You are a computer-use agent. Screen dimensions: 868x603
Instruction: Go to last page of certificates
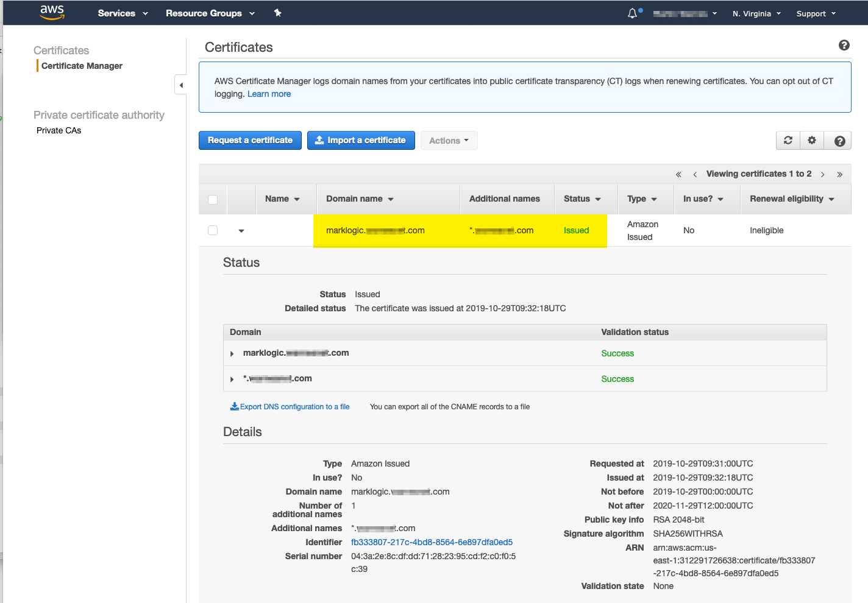pos(839,174)
